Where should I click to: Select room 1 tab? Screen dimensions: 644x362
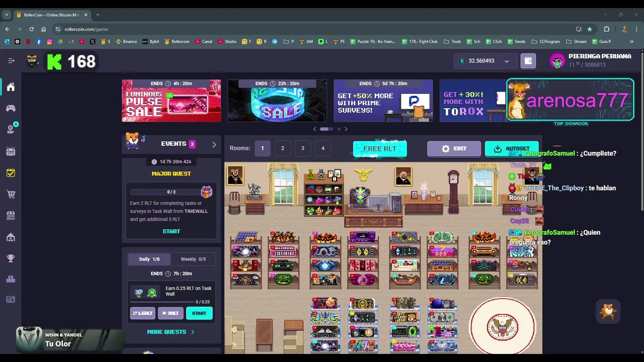click(262, 148)
